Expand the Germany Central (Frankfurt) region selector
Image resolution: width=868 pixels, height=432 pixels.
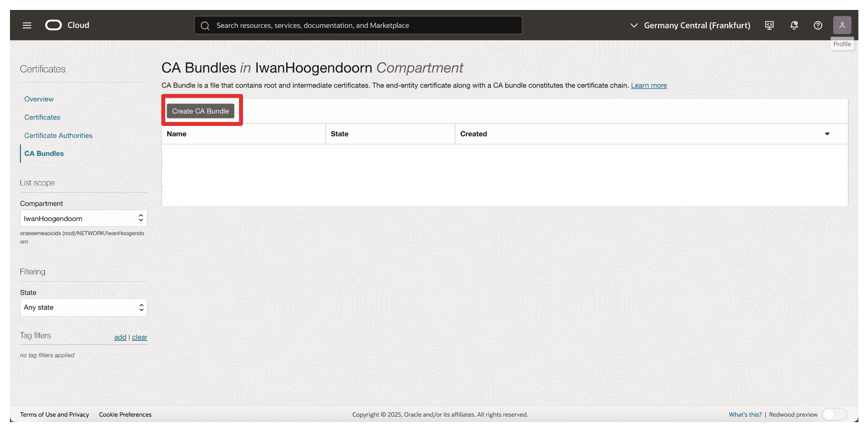690,25
